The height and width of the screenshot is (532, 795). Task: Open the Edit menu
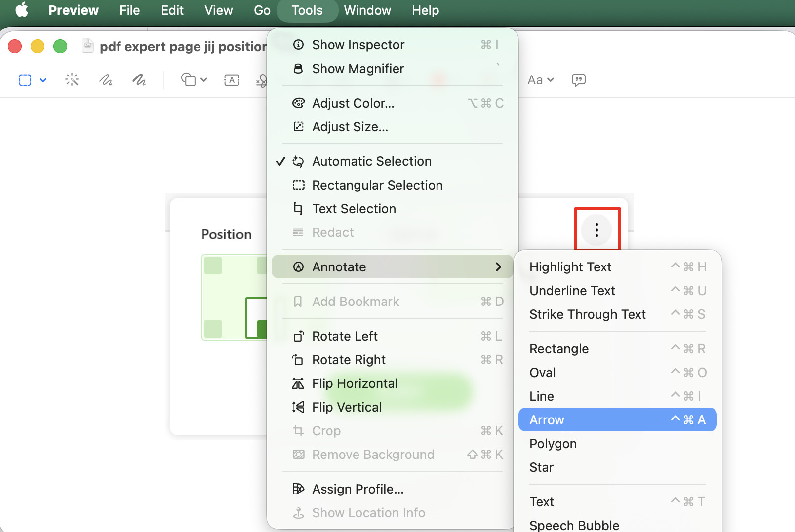(172, 10)
